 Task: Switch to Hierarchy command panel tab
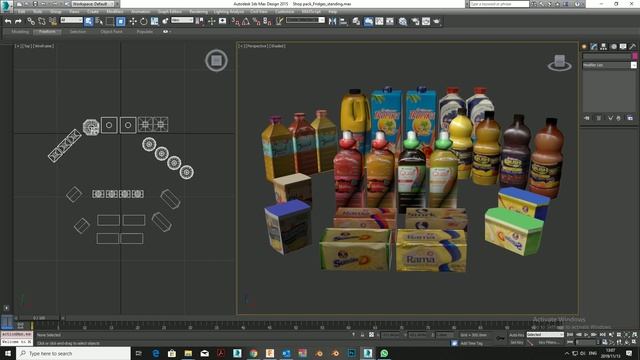(603, 47)
